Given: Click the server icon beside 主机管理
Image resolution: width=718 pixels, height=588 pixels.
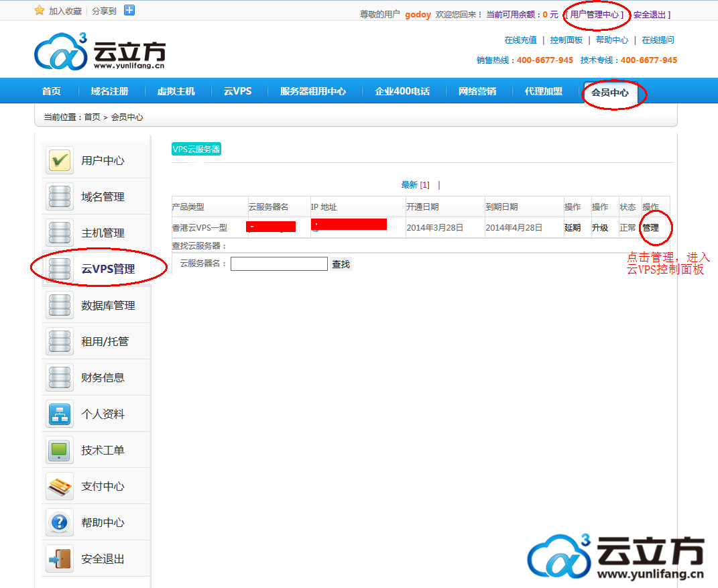Looking at the screenshot, I should [x=60, y=233].
